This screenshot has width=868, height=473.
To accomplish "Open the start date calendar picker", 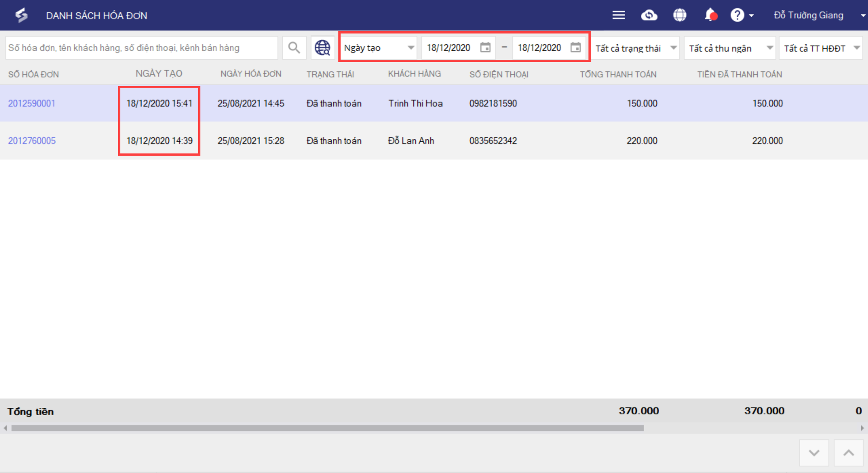I will click(485, 48).
